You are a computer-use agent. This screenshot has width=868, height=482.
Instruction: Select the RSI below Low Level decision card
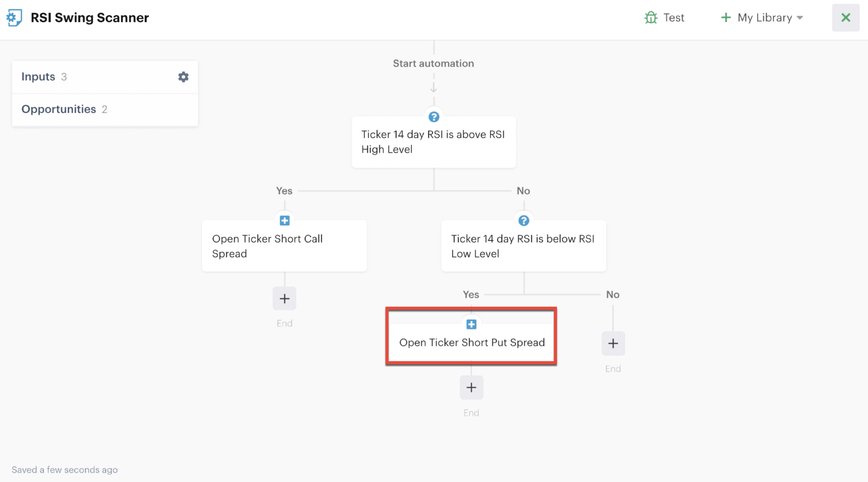524,246
